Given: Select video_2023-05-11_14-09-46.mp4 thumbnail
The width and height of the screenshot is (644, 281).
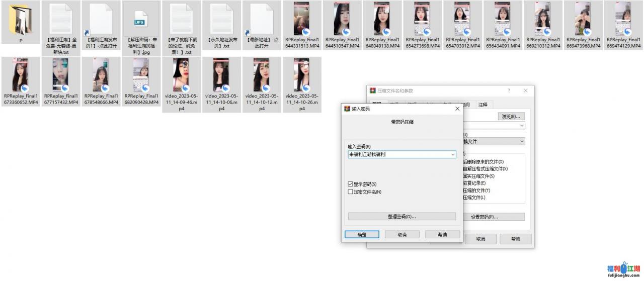Looking at the screenshot, I should 181,75.
